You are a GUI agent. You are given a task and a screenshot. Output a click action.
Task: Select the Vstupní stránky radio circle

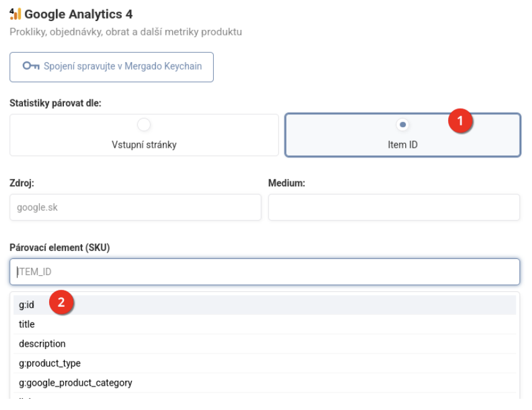[144, 125]
